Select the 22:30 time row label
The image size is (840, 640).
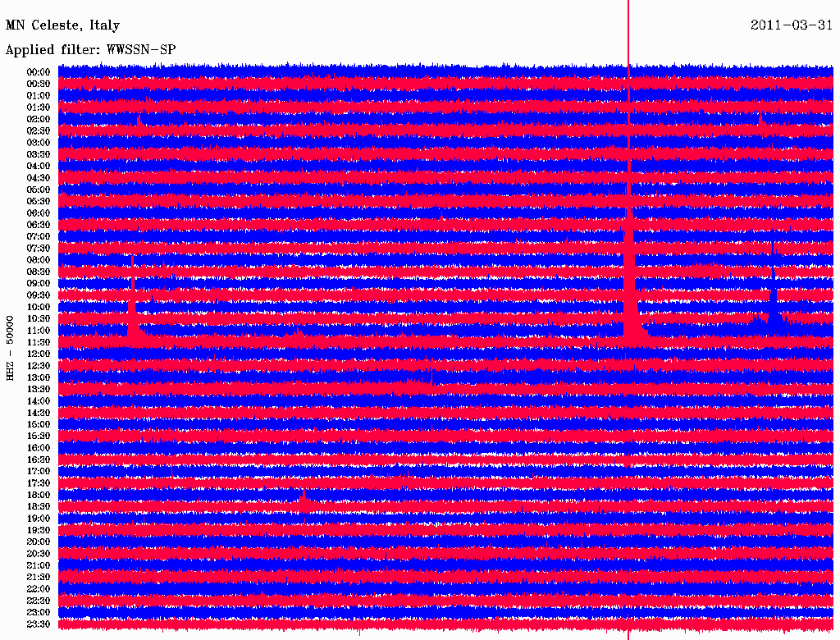pos(39,601)
